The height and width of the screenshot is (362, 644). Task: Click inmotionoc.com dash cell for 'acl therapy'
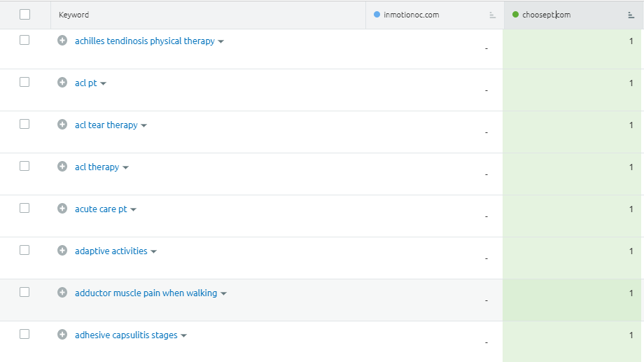pyautogui.click(x=486, y=174)
